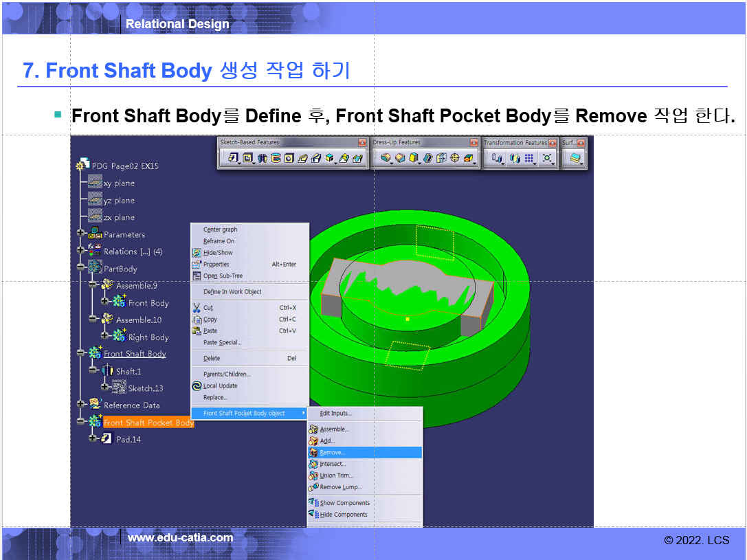Choose Define In Work Object
The height and width of the screenshot is (560, 747).
tap(232, 292)
